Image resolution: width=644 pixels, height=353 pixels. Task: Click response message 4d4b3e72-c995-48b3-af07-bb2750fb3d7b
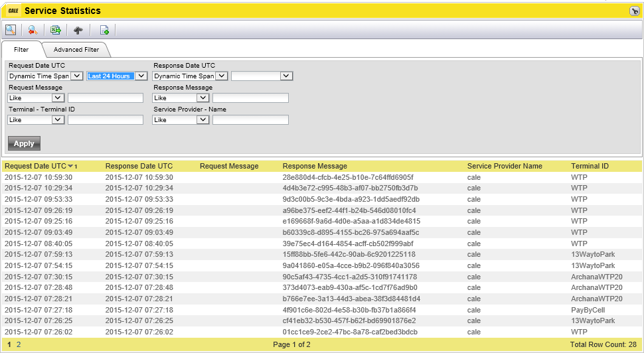(x=350, y=188)
